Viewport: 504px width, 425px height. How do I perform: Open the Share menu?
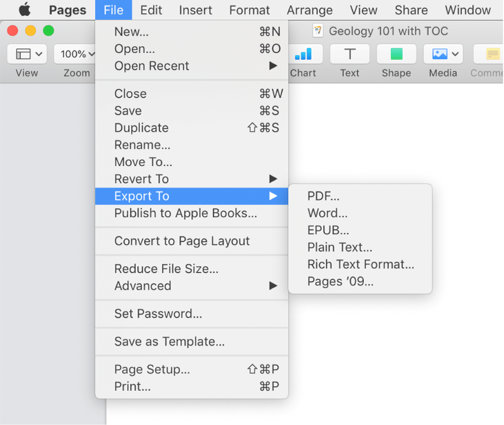(411, 10)
